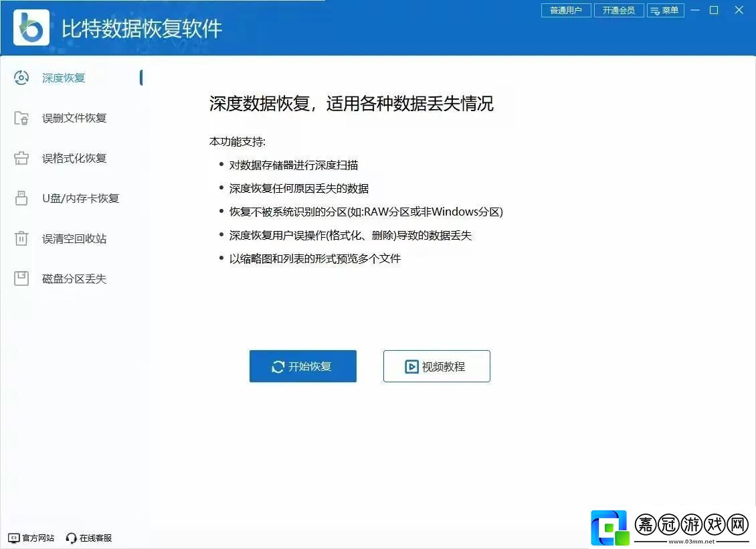Click the format recovery icon
The width and height of the screenshot is (756, 549).
click(21, 158)
